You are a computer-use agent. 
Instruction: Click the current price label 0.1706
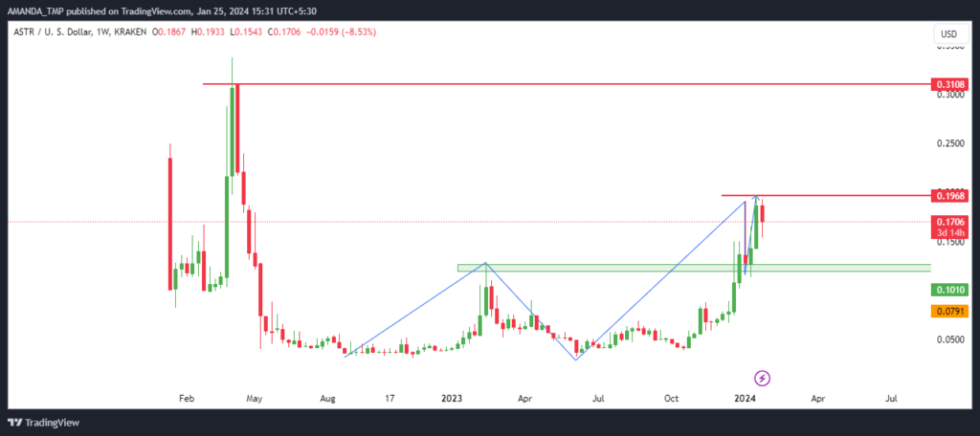(x=949, y=221)
